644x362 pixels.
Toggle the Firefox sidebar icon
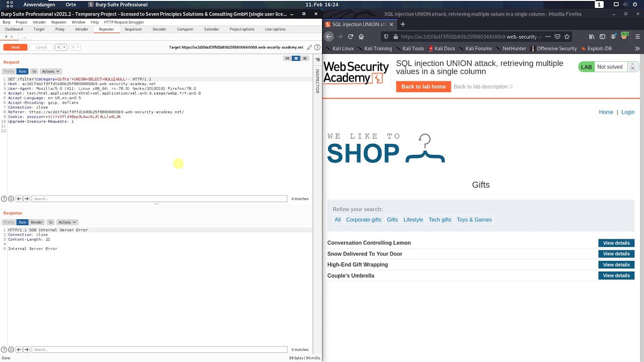click(602, 37)
